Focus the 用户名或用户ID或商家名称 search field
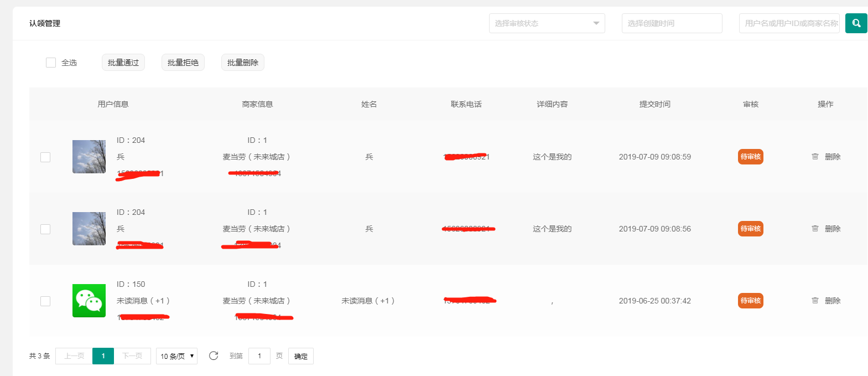The height and width of the screenshot is (376, 868). (789, 23)
